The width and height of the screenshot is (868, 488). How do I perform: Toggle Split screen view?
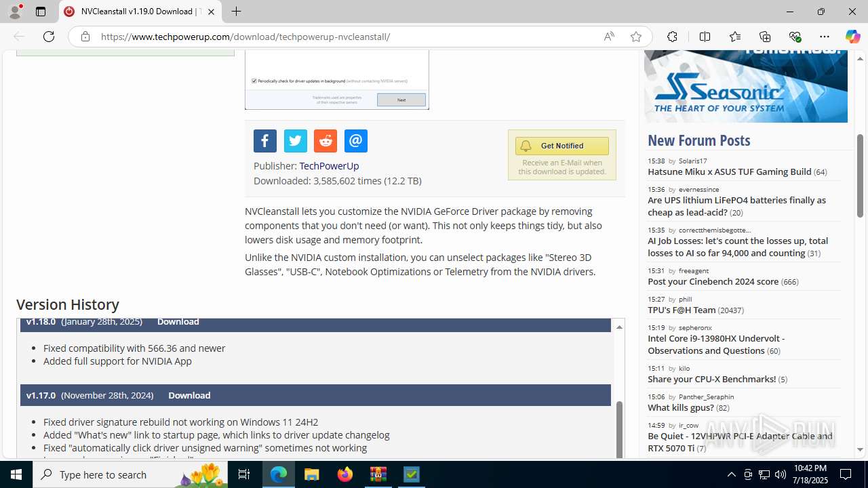point(705,37)
